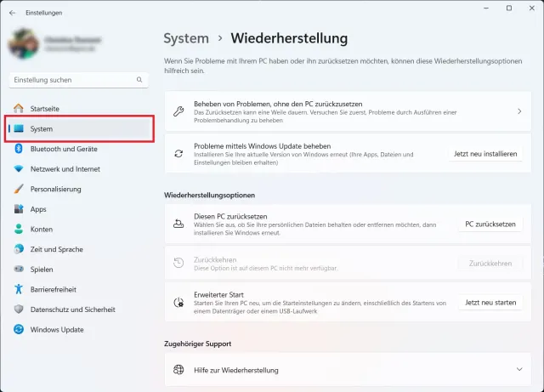
Task: Select the Personalisierung brush icon
Action: [x=18, y=189]
